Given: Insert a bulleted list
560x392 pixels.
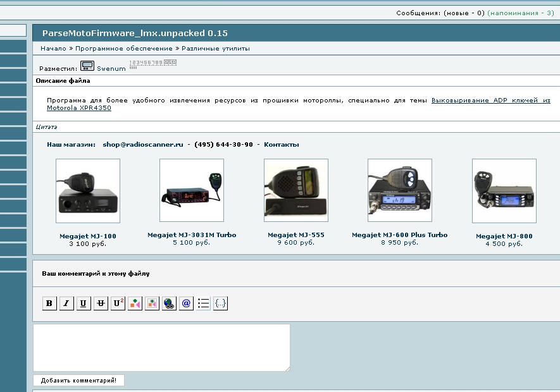Looking at the screenshot, I should tap(203, 303).
